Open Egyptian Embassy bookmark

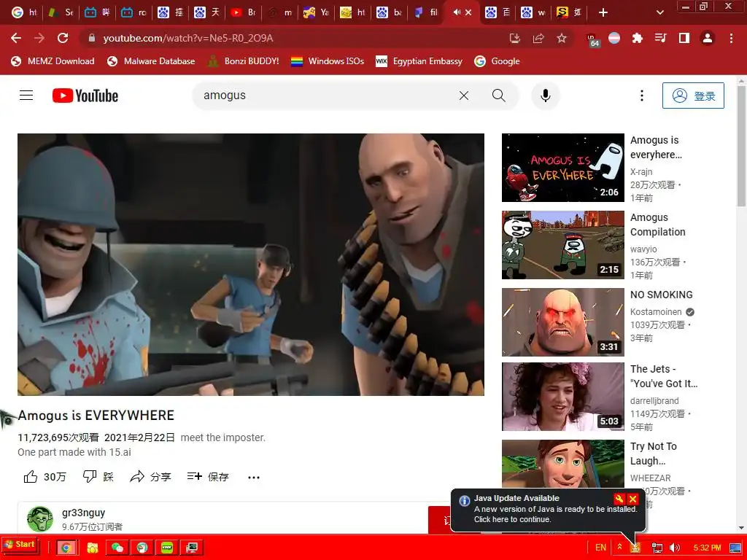[419, 61]
